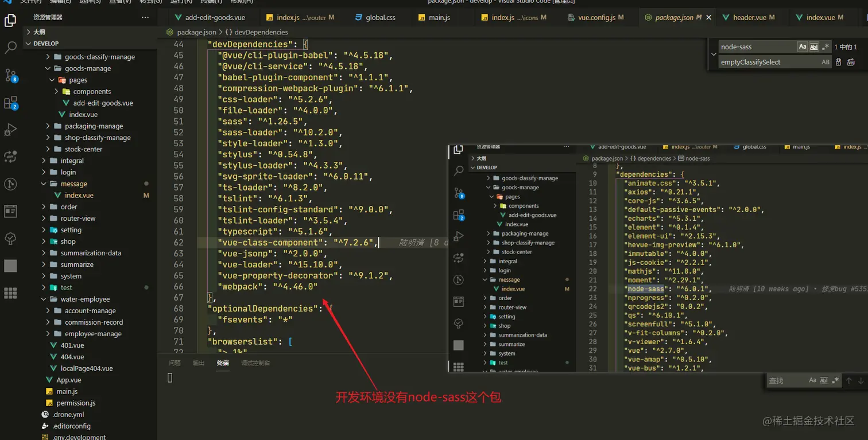The image size is (868, 440).
Task: Click the Search icon in the inset screenshot
Action: (458, 171)
